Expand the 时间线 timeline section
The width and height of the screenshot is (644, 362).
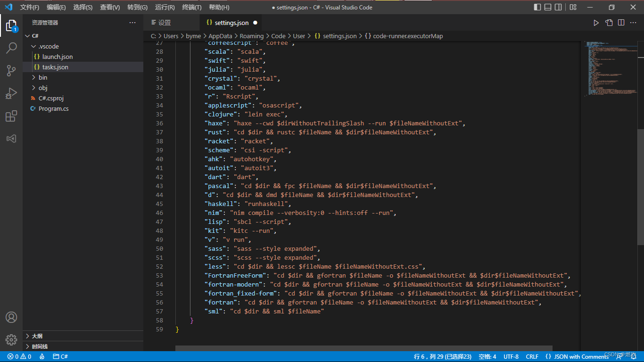[83, 346]
